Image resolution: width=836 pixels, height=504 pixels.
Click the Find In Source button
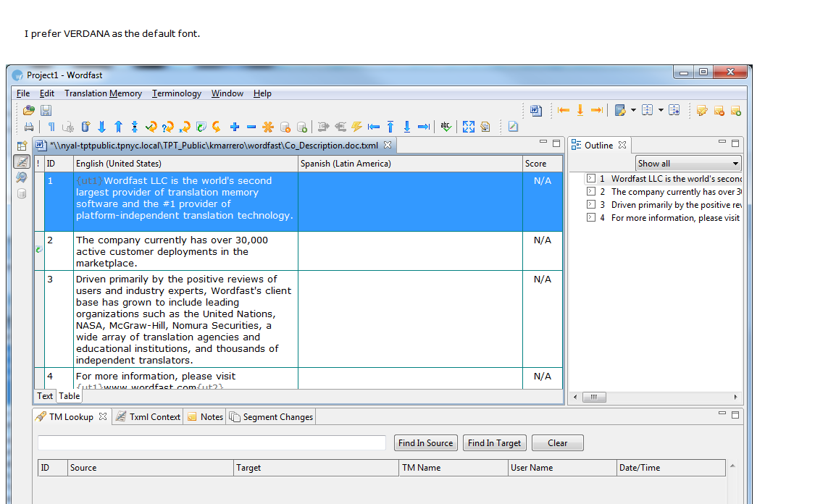(x=425, y=443)
